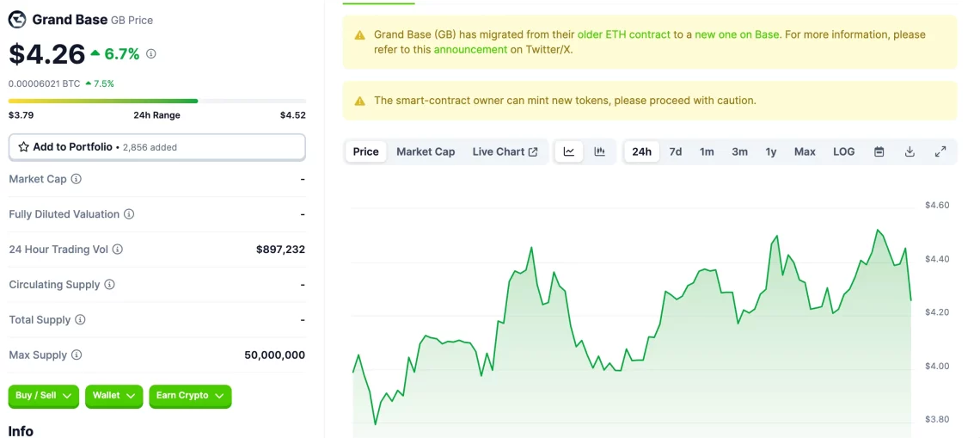Open Market Cap info tooltip icon

coord(77,179)
